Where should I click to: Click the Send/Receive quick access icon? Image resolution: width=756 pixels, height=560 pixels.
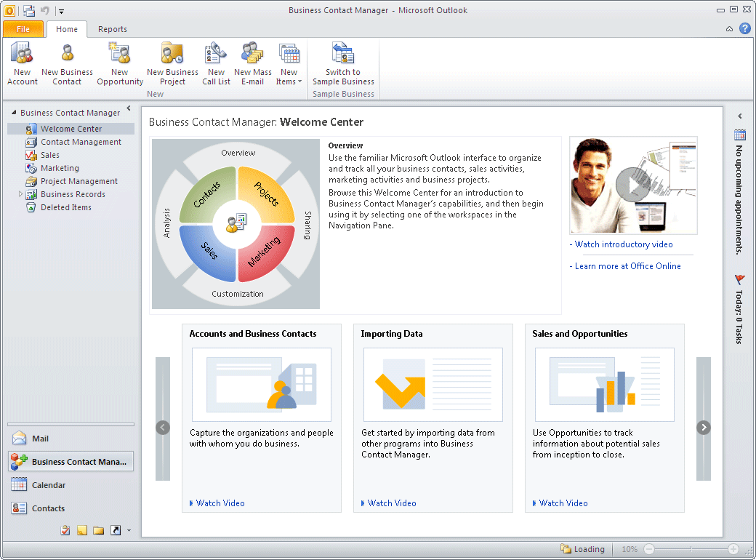pyautogui.click(x=29, y=10)
